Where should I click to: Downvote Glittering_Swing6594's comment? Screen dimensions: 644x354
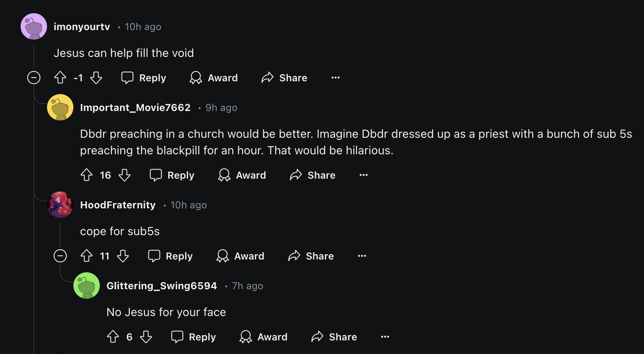(x=146, y=337)
